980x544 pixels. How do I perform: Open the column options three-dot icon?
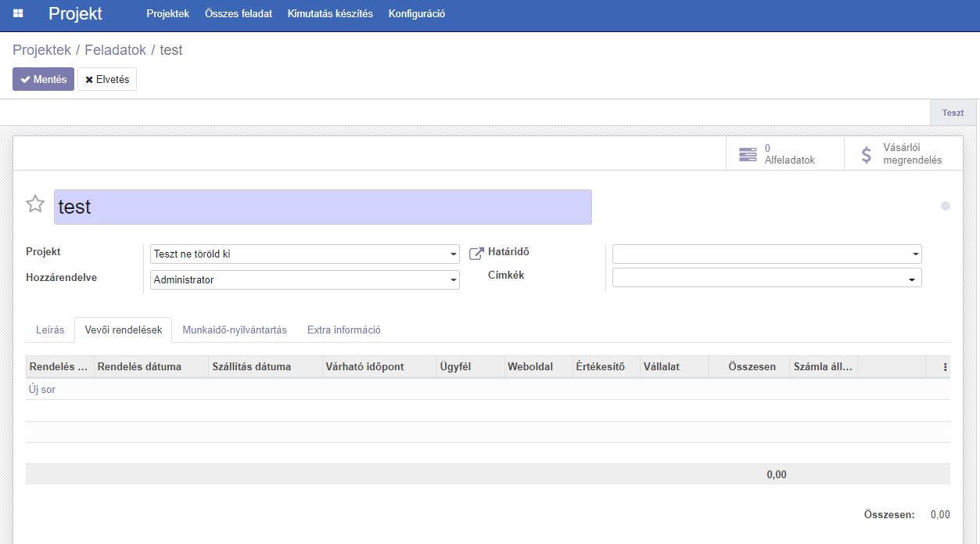click(x=945, y=367)
